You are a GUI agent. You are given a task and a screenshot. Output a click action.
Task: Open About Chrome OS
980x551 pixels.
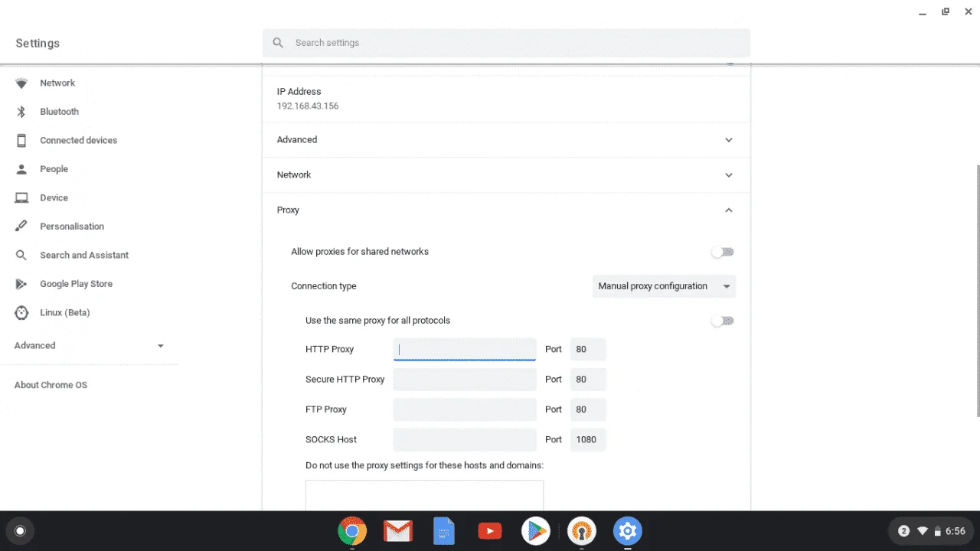pos(51,385)
